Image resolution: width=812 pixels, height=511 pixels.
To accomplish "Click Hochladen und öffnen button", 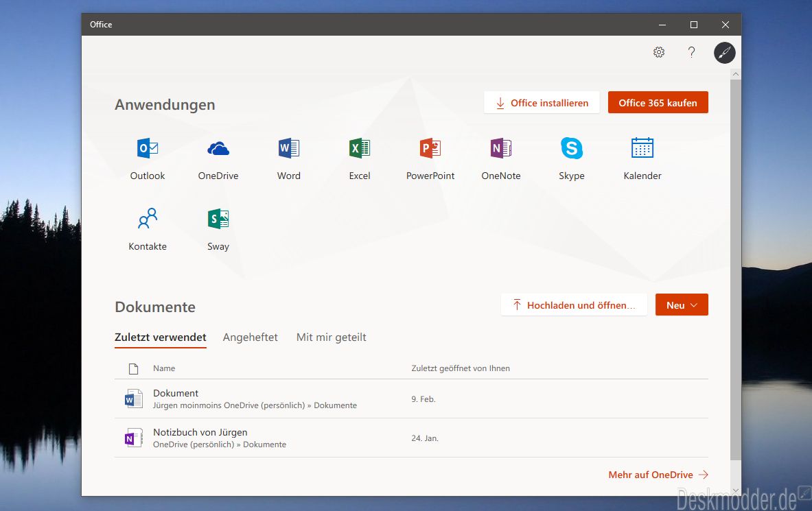I will 574,305.
